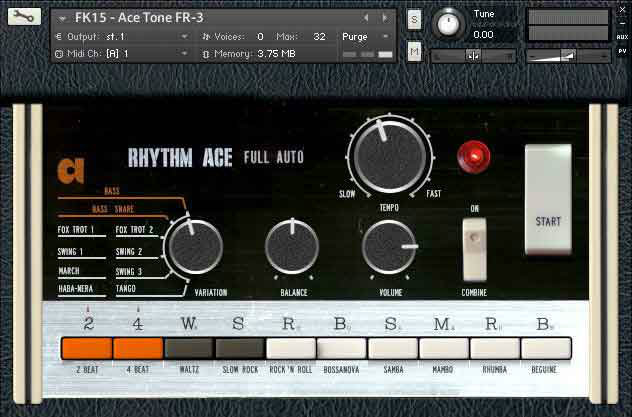Image resolution: width=632 pixels, height=417 pixels.
Task: Click the FOX TROT 2 label
Action: point(134,230)
